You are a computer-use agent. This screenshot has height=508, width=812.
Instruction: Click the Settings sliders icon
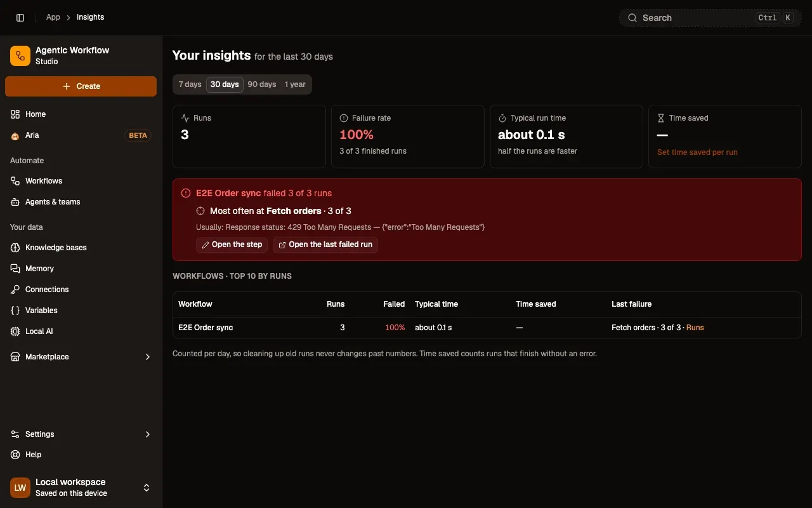[15, 434]
